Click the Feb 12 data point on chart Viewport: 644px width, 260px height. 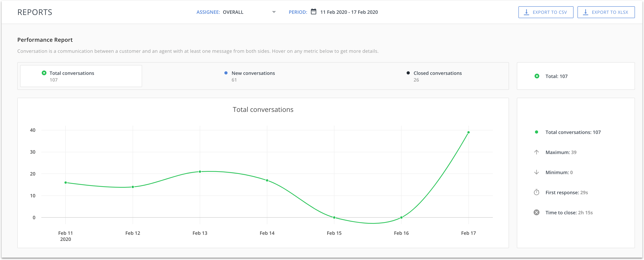click(133, 187)
